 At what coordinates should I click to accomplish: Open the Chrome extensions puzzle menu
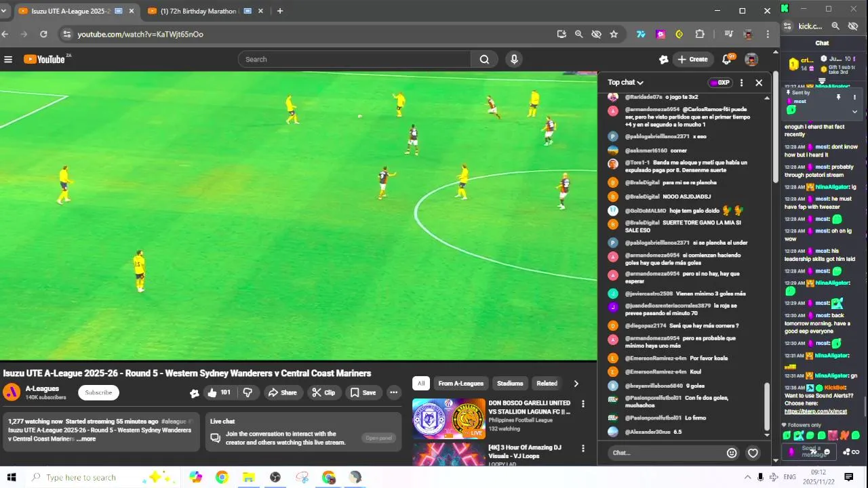(x=700, y=34)
